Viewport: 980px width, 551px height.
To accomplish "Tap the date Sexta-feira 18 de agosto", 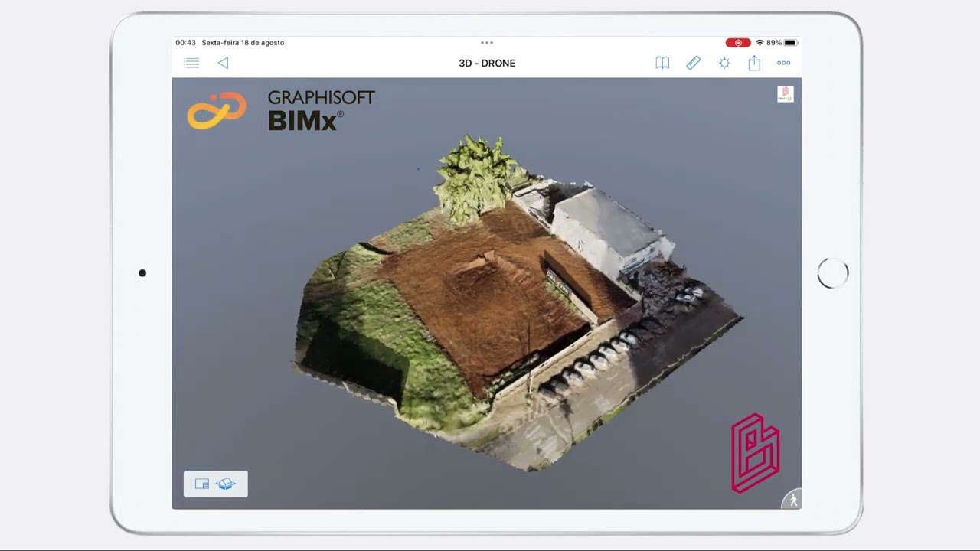I will [x=243, y=43].
